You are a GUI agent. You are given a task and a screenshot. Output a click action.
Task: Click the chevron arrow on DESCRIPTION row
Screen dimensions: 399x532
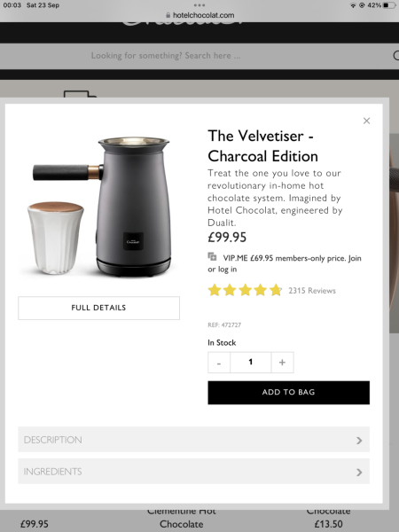tap(359, 441)
